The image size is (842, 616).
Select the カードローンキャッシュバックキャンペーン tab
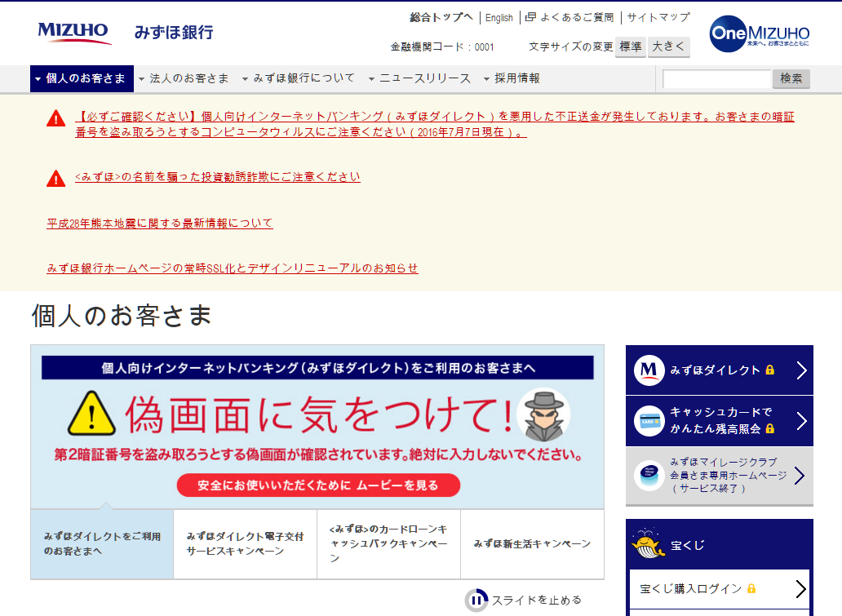coord(389,543)
